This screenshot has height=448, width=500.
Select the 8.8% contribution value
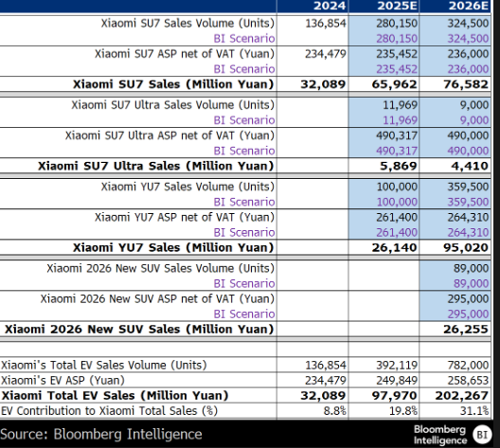[335, 411]
